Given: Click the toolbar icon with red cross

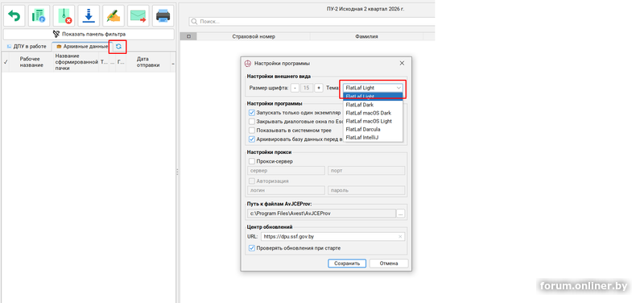Looking at the screenshot, I should [64, 16].
